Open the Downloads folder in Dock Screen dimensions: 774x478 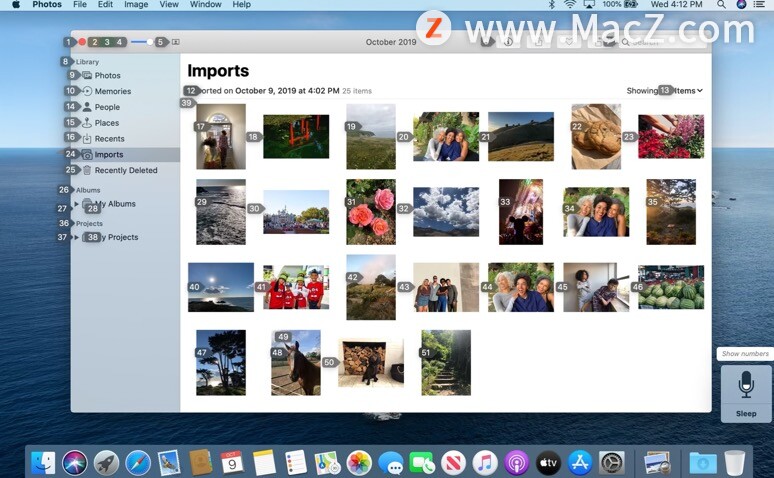coord(703,463)
